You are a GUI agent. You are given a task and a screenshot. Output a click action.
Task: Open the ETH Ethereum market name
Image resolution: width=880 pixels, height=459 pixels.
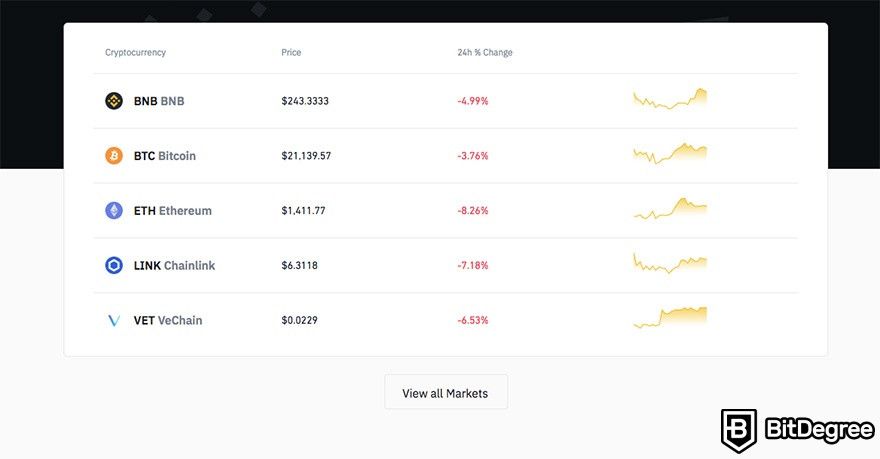coord(172,210)
